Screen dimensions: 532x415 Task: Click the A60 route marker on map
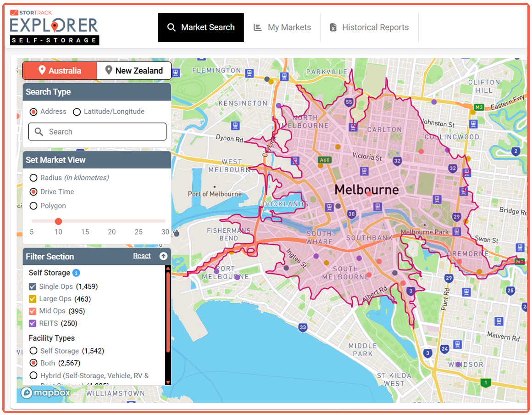tap(324, 160)
